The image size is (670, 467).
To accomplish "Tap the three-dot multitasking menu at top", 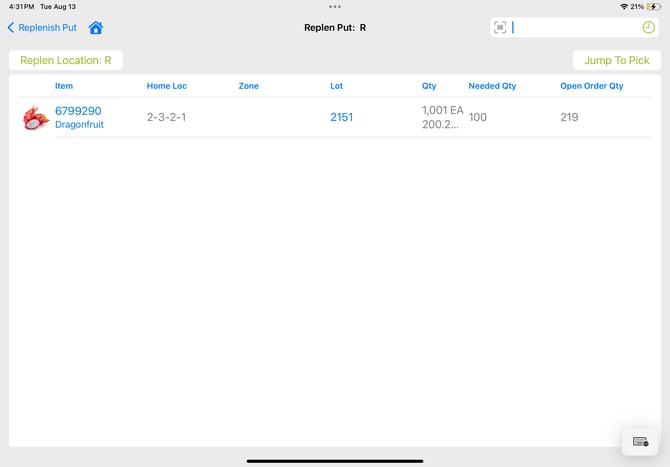I will (x=335, y=6).
